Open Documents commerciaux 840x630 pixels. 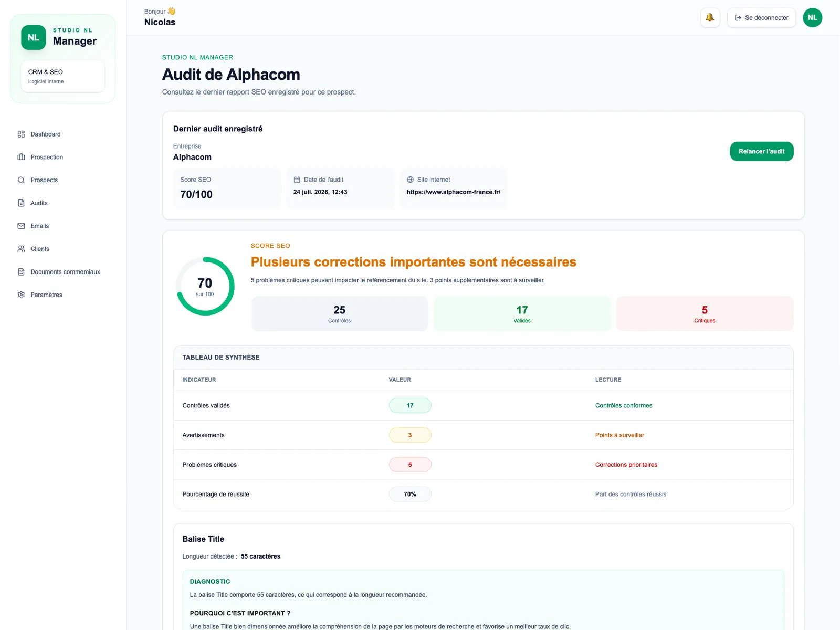pos(63,272)
